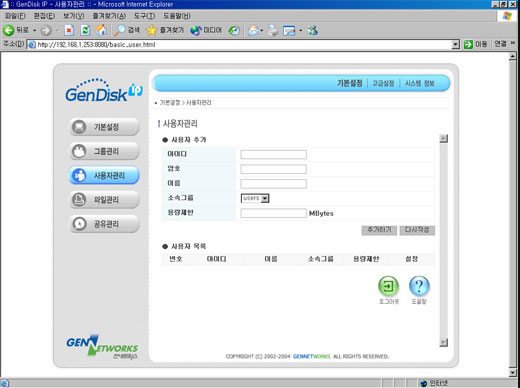Go to the Home page icon

pyautogui.click(x=101, y=30)
